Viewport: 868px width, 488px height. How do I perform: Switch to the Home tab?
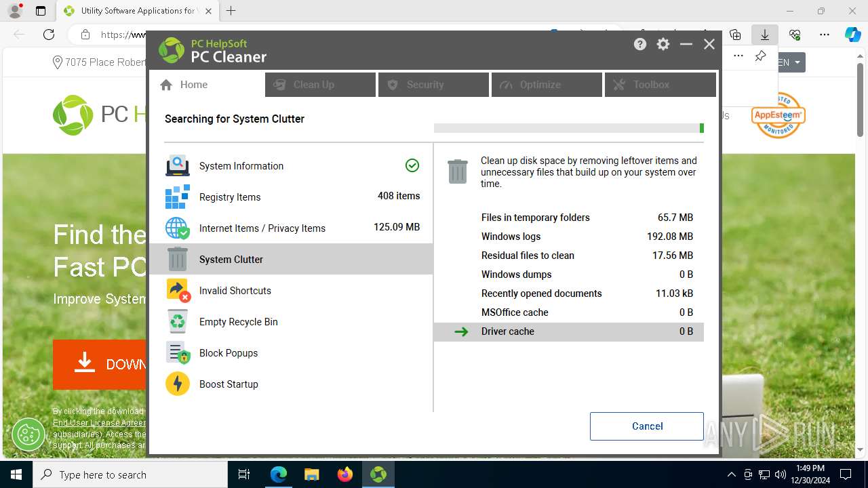pyautogui.click(x=206, y=85)
